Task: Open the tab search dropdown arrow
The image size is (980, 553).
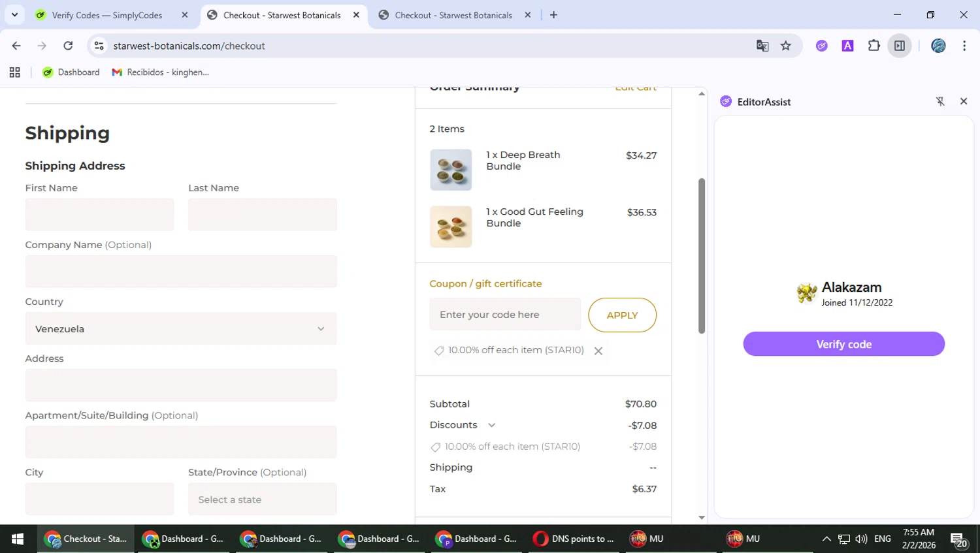Action: (x=14, y=14)
